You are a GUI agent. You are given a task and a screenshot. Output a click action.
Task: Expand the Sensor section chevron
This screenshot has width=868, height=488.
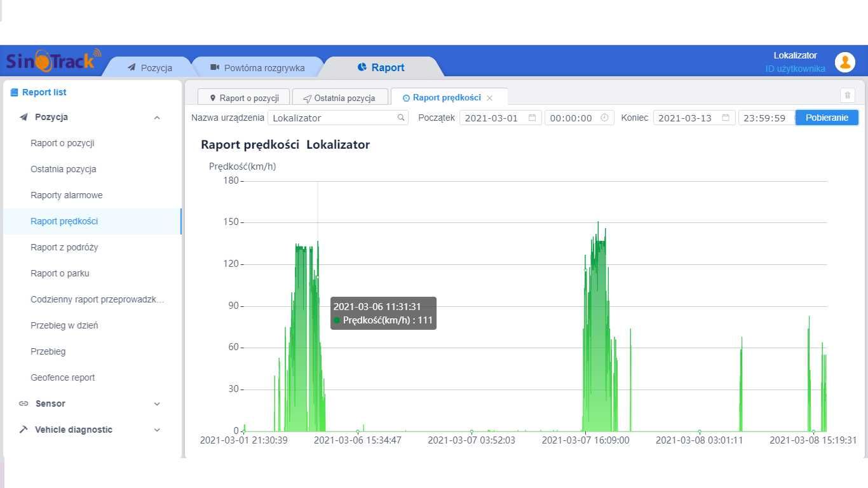[157, 403]
